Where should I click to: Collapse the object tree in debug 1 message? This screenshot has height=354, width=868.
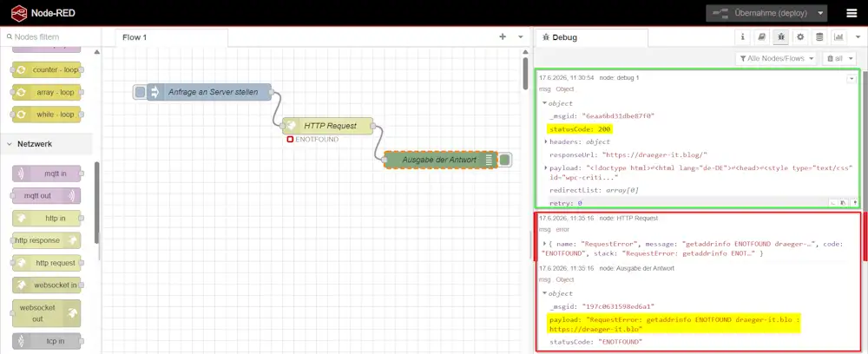click(544, 103)
